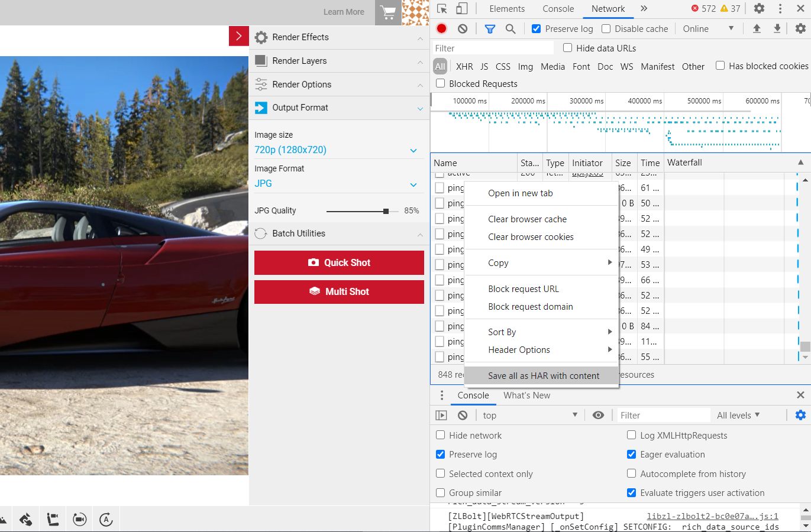Create live expression eye icon

tap(598, 416)
